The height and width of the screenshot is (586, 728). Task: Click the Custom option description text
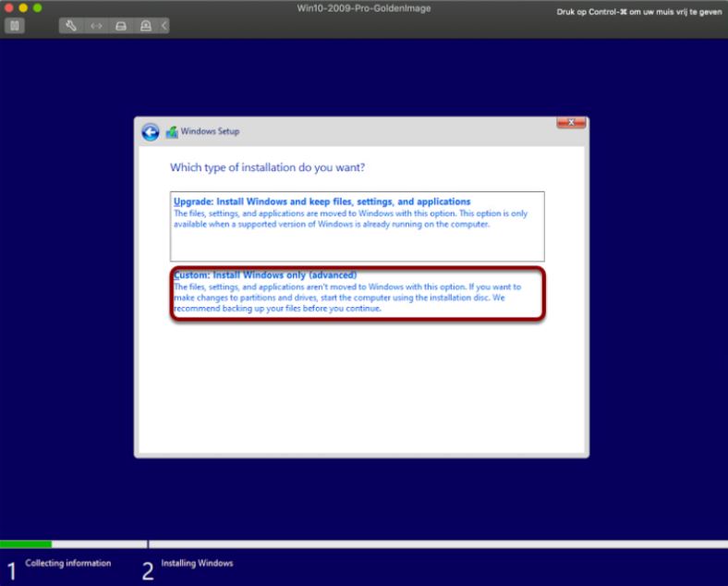347,298
